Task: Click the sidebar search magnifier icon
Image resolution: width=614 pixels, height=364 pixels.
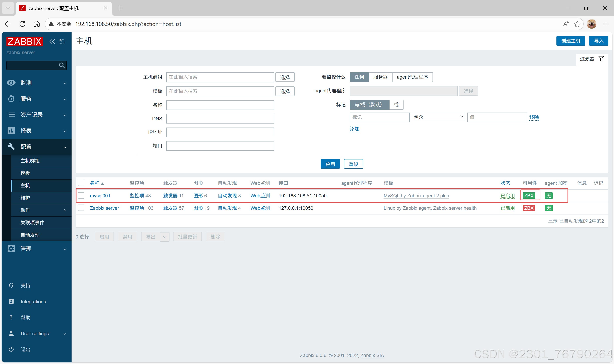Action: coord(62,65)
